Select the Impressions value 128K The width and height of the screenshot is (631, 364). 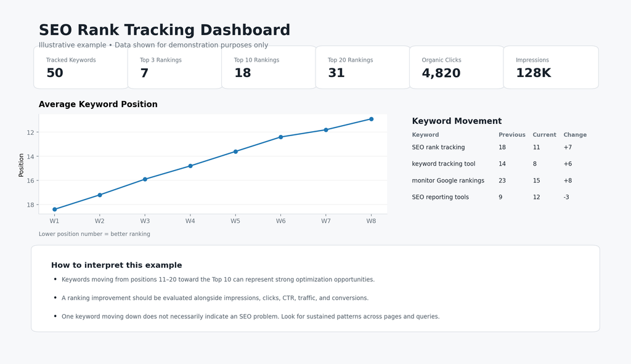pos(533,73)
